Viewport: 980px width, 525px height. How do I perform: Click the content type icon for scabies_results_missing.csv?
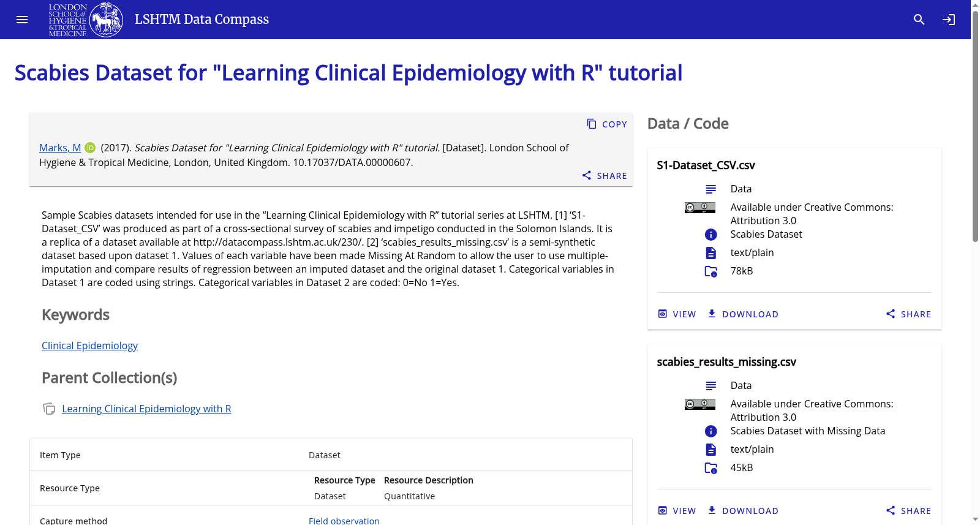point(710,386)
